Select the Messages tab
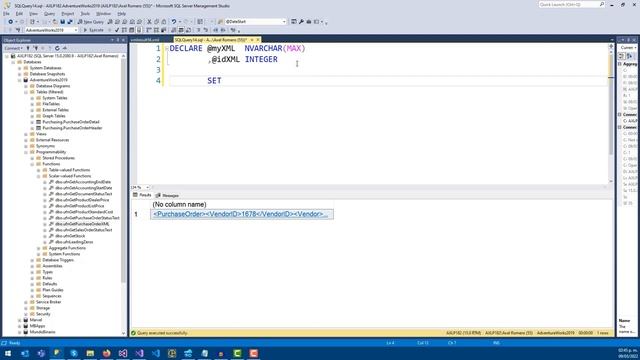 tap(167, 196)
